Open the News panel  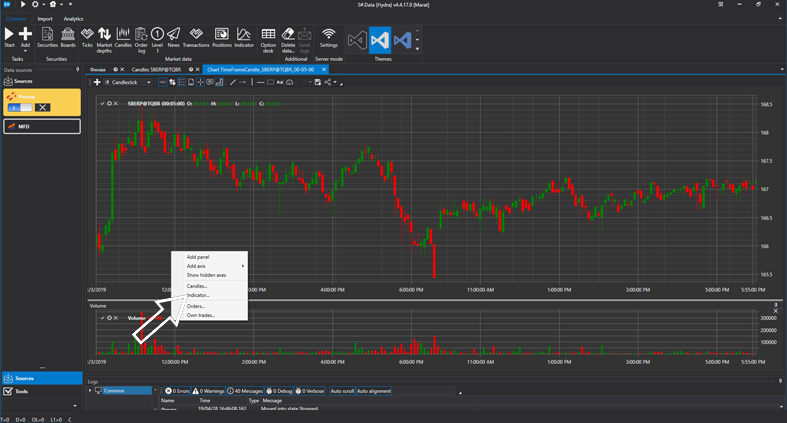(174, 38)
